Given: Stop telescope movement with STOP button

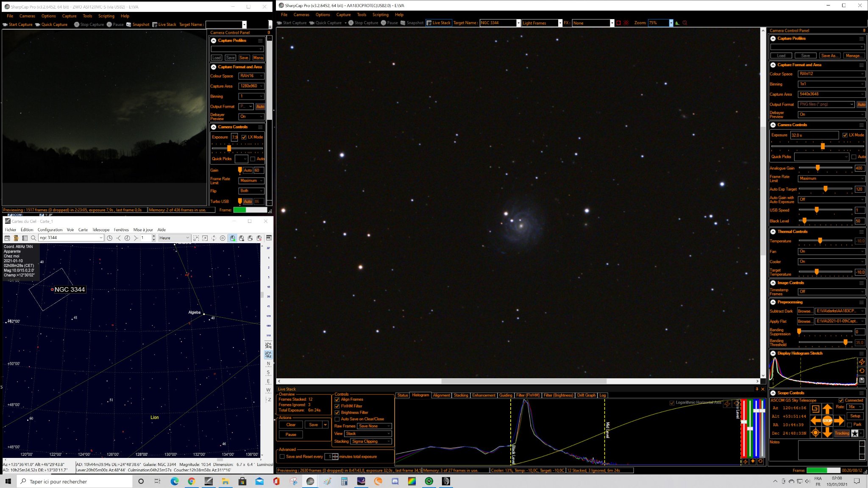Looking at the screenshot, I should coord(827,421).
